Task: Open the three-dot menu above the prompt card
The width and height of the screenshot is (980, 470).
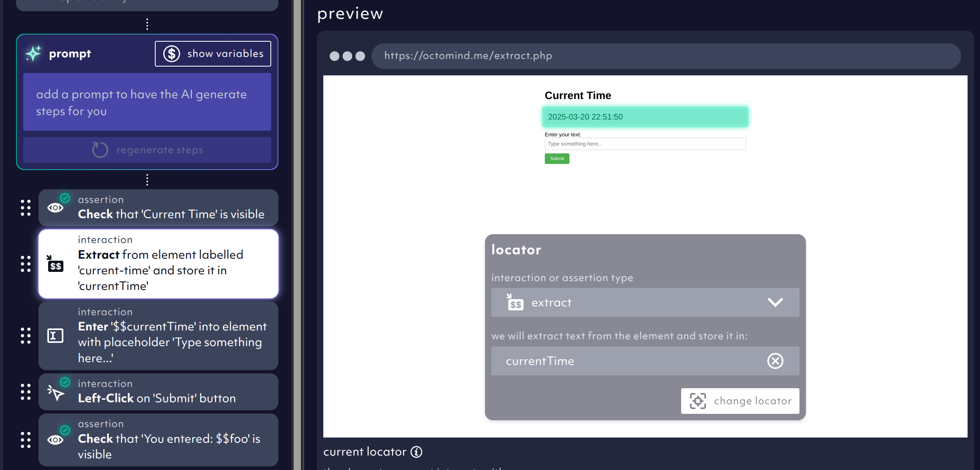Action: click(x=147, y=24)
